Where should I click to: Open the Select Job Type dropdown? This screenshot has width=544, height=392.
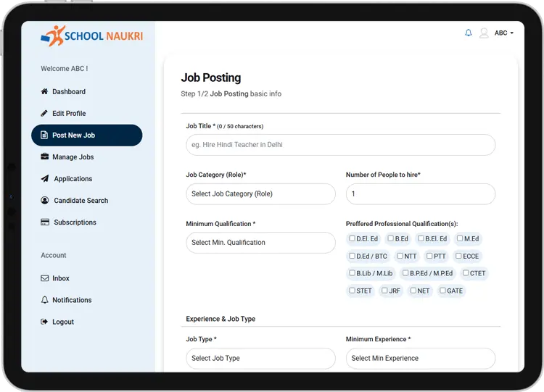pyautogui.click(x=260, y=358)
